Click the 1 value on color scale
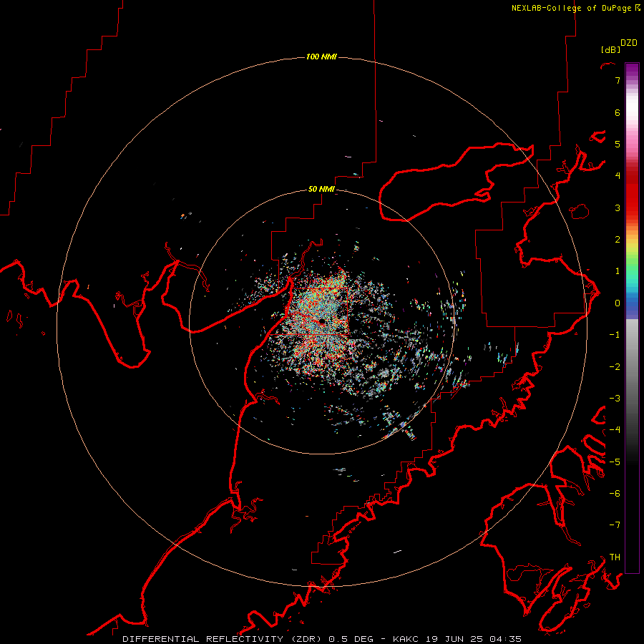The width and height of the screenshot is (644, 644). [x=618, y=271]
